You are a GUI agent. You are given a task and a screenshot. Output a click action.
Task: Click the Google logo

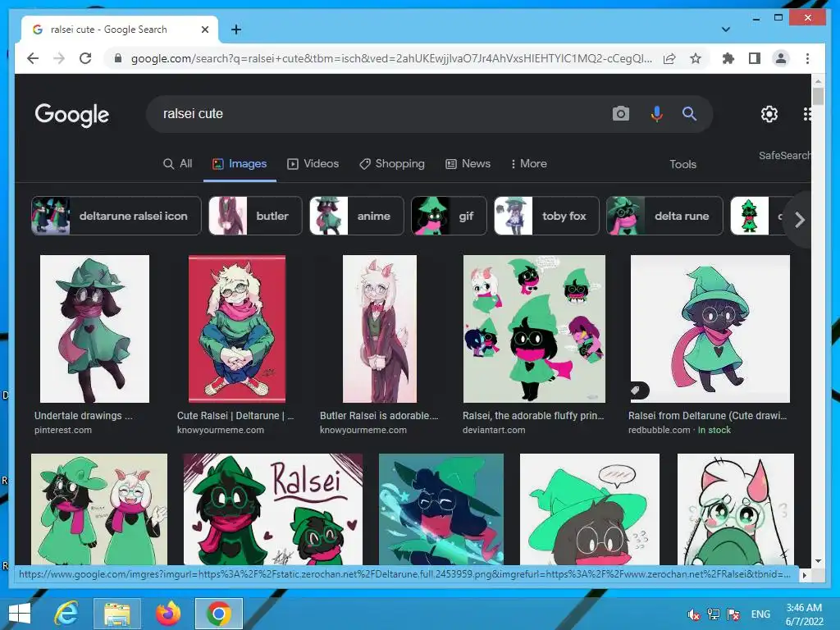72,114
